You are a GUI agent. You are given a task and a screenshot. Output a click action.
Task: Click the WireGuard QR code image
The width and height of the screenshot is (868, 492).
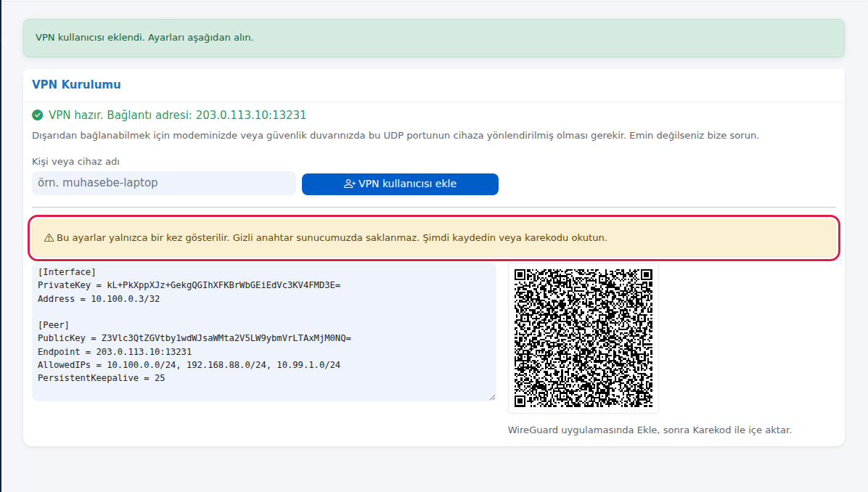click(x=584, y=338)
